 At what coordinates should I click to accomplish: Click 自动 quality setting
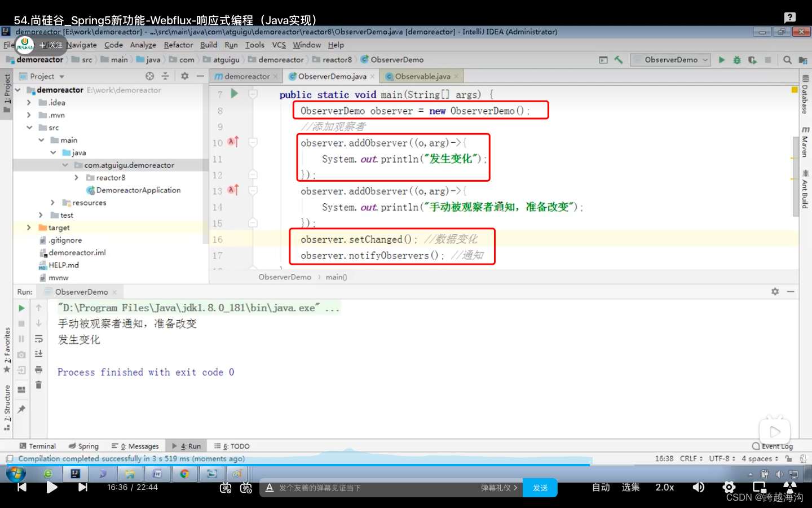(x=601, y=487)
